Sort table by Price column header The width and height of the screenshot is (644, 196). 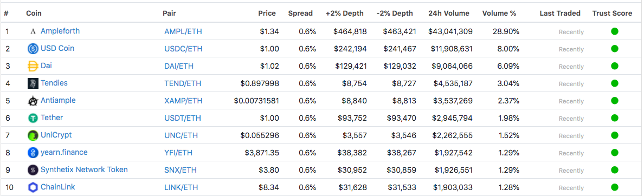(267, 13)
